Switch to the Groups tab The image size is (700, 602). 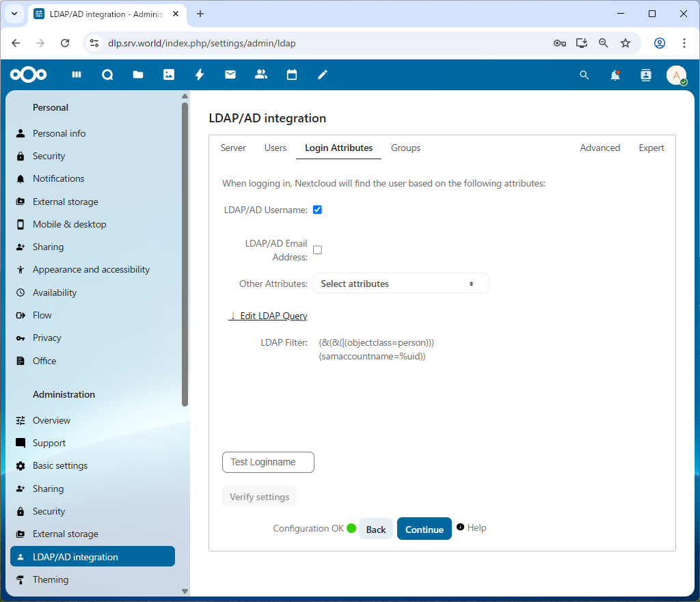pos(405,148)
